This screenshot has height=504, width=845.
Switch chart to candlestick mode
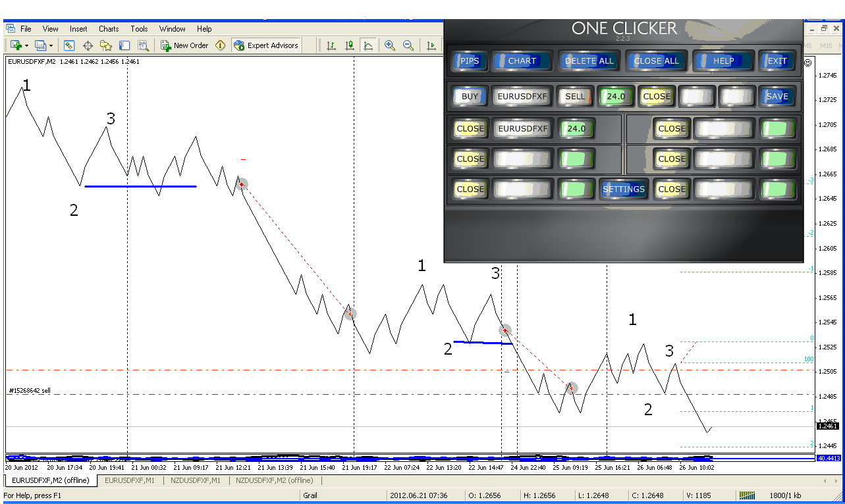(x=350, y=45)
